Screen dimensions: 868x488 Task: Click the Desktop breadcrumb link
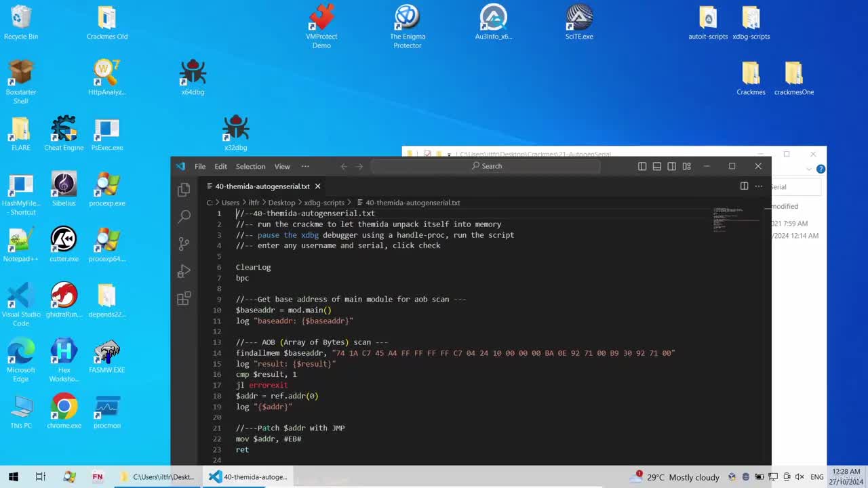tap(281, 203)
